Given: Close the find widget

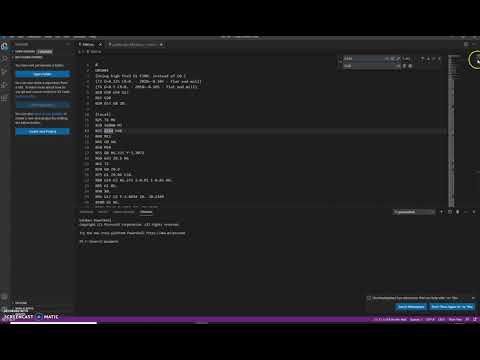Looking at the screenshot, I should [x=439, y=59].
